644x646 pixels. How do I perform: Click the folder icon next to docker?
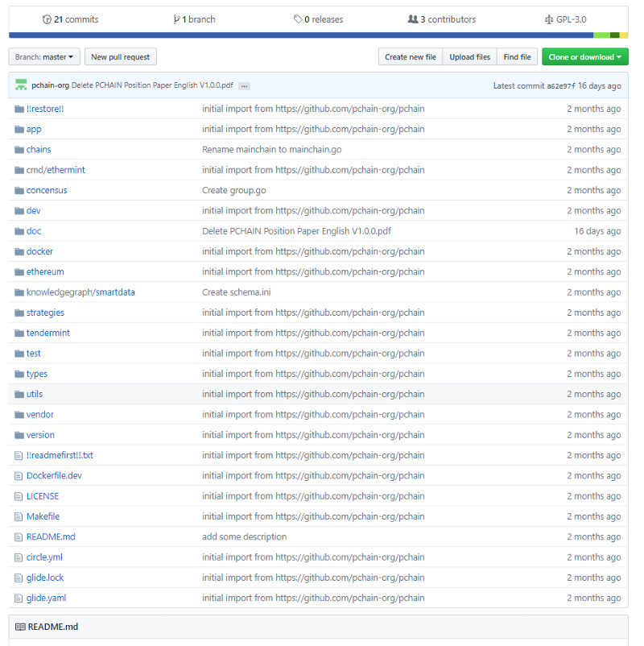coord(19,251)
